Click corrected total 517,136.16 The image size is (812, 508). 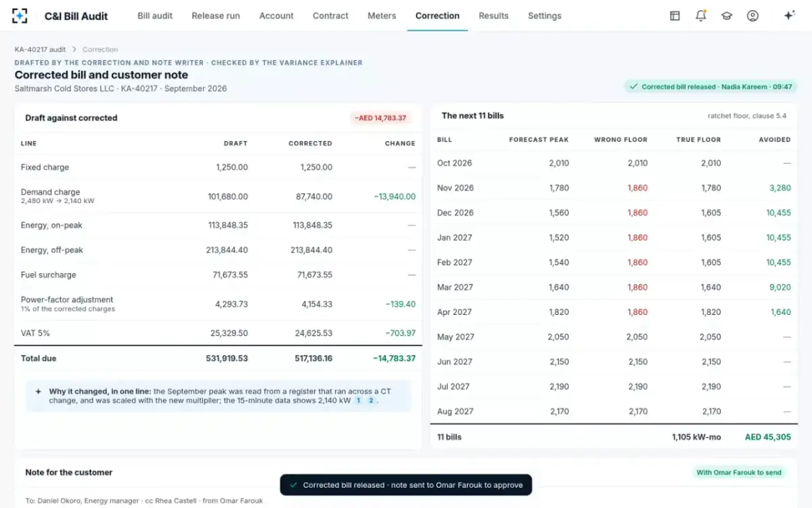coord(312,358)
